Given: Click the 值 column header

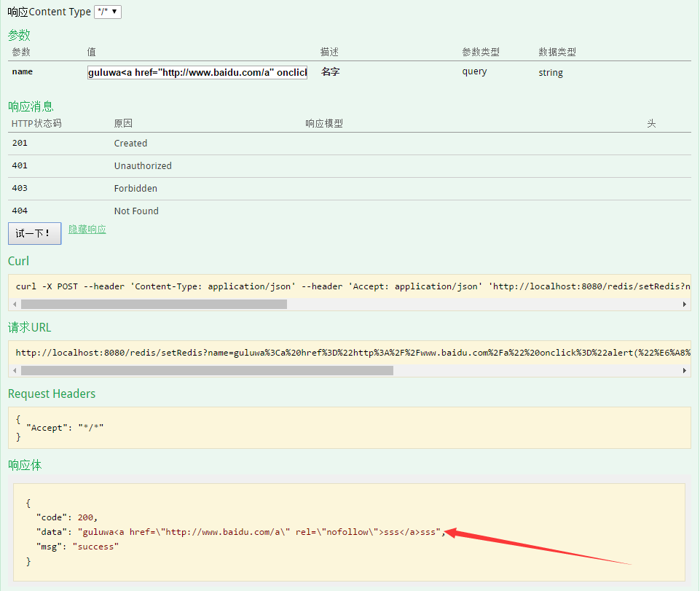Looking at the screenshot, I should 92,52.
